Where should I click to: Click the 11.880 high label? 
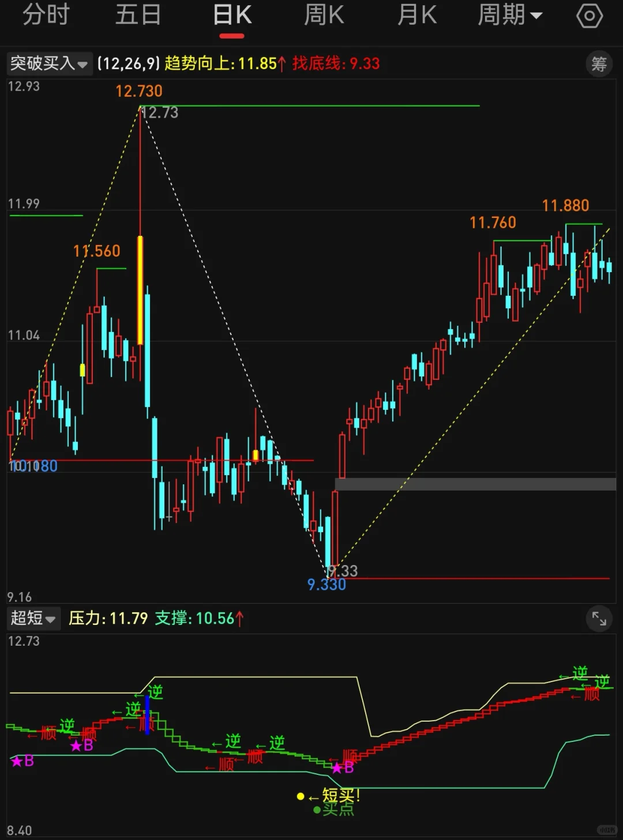click(565, 205)
